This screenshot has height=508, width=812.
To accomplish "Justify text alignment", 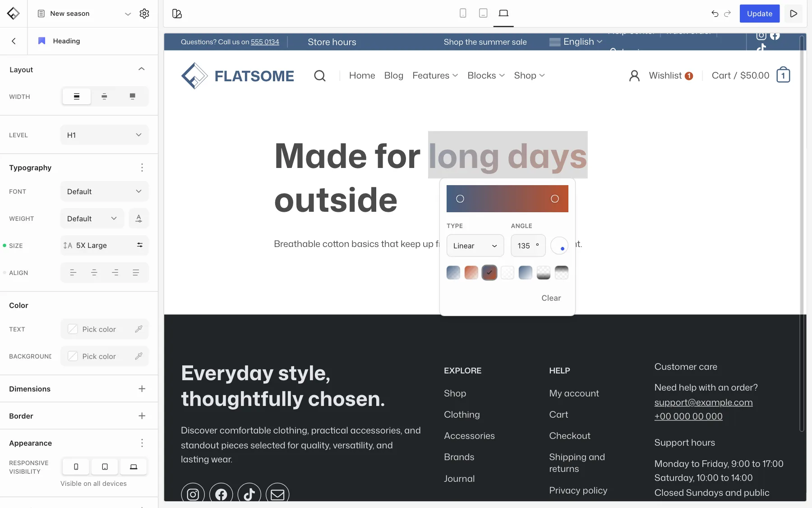I will [x=136, y=272].
